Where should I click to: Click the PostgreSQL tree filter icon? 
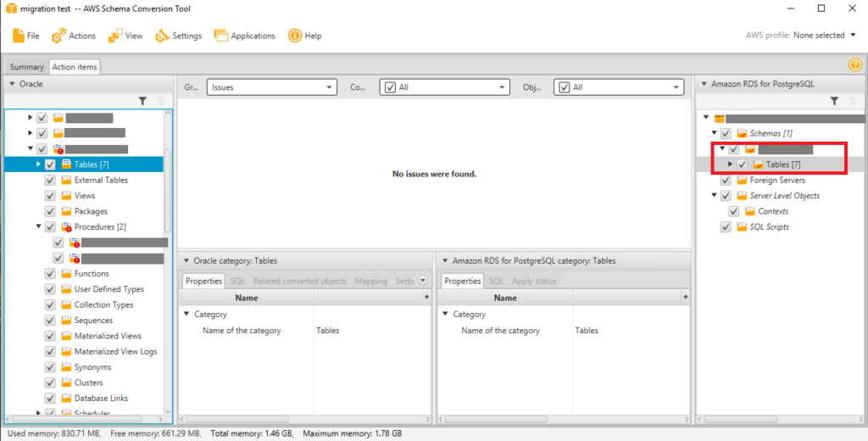tap(834, 101)
